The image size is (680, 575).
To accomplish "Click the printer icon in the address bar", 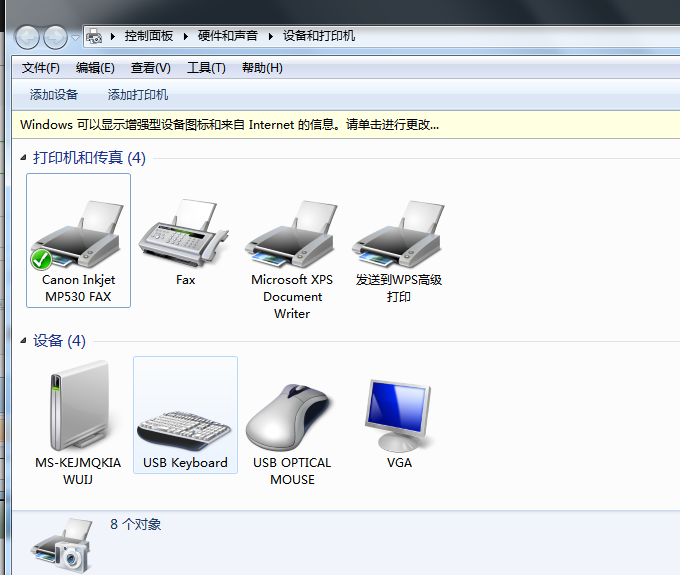I will point(94,36).
